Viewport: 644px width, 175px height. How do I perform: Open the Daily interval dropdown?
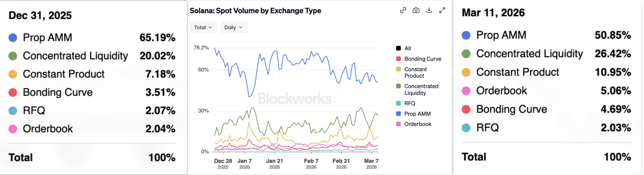click(x=233, y=27)
